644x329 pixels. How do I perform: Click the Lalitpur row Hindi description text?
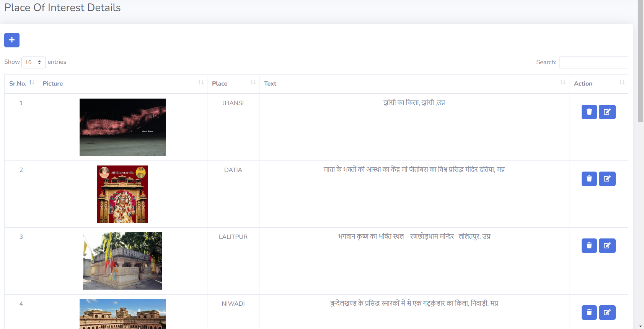tap(414, 237)
